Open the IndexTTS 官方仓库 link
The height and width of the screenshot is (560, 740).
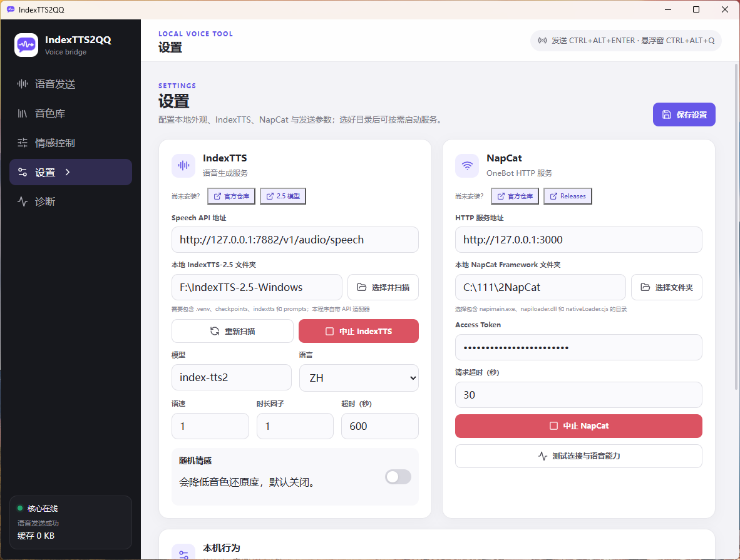tap(231, 196)
